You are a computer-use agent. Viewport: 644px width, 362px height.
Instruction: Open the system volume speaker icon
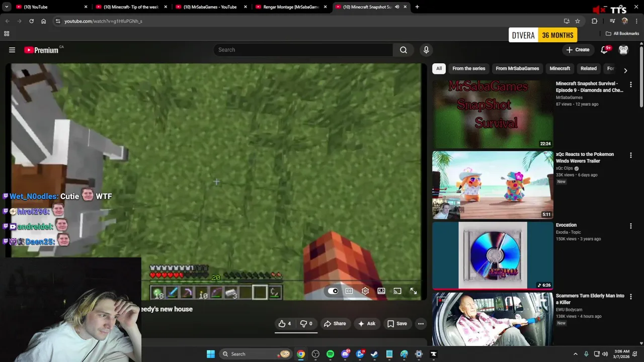click(605, 354)
